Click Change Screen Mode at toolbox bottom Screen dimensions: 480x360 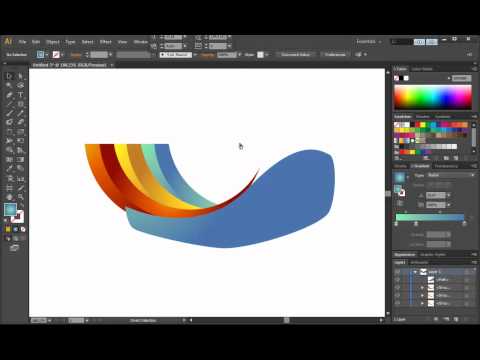14,248
